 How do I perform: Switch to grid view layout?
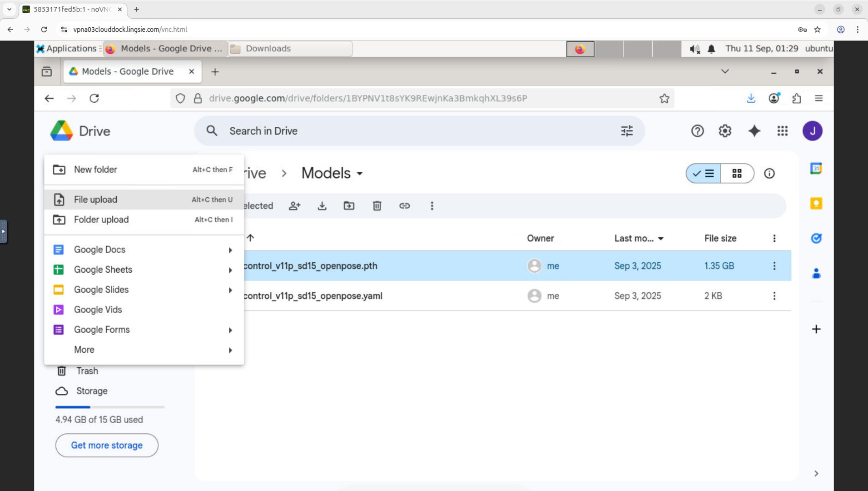[x=737, y=173]
